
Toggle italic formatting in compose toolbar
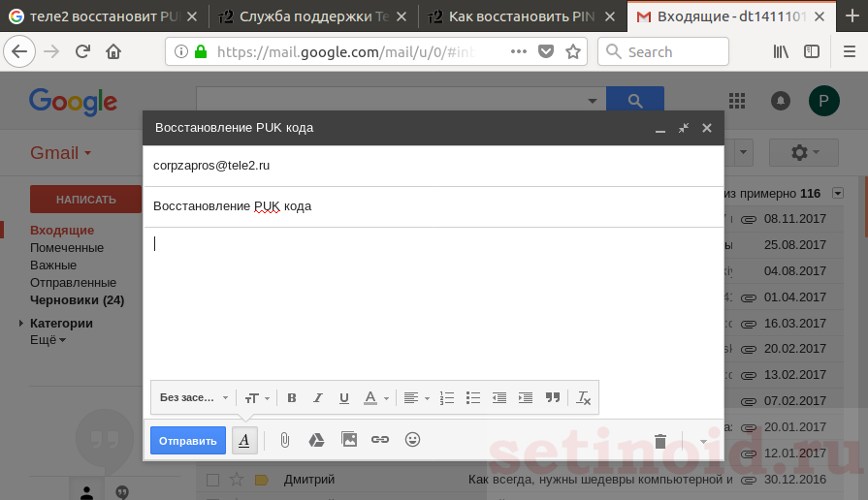click(x=318, y=397)
